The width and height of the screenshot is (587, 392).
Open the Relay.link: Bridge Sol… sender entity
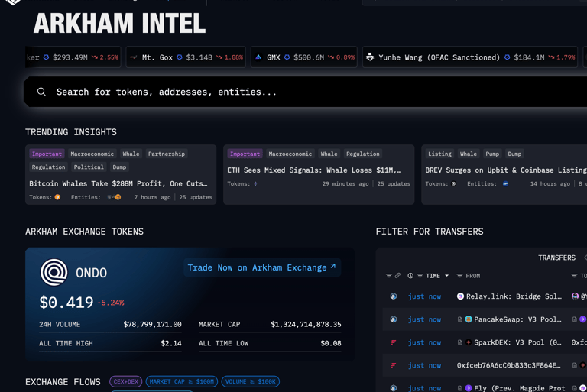click(514, 296)
